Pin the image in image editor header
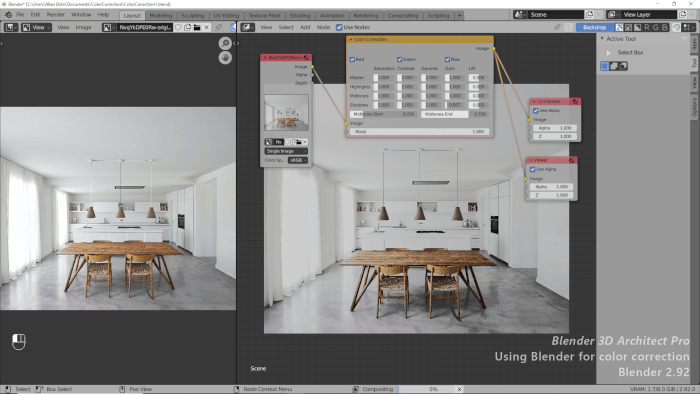This screenshot has width=700, height=394. (218, 27)
